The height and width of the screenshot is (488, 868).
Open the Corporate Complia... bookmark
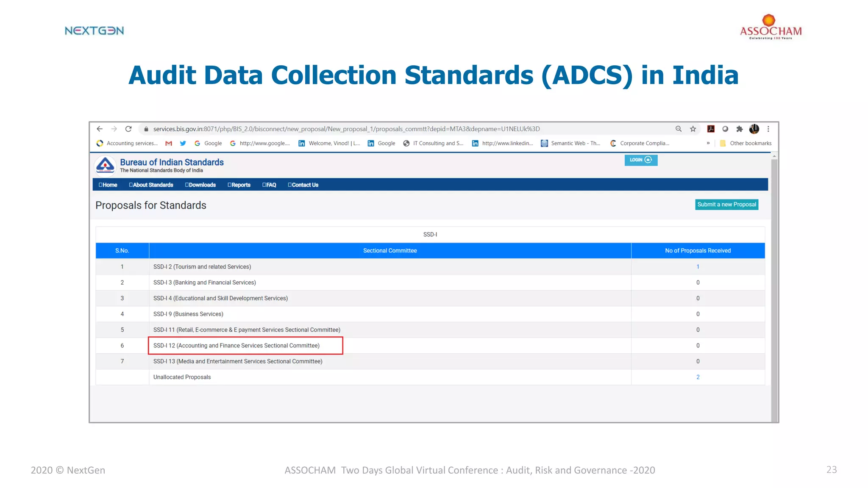point(640,143)
